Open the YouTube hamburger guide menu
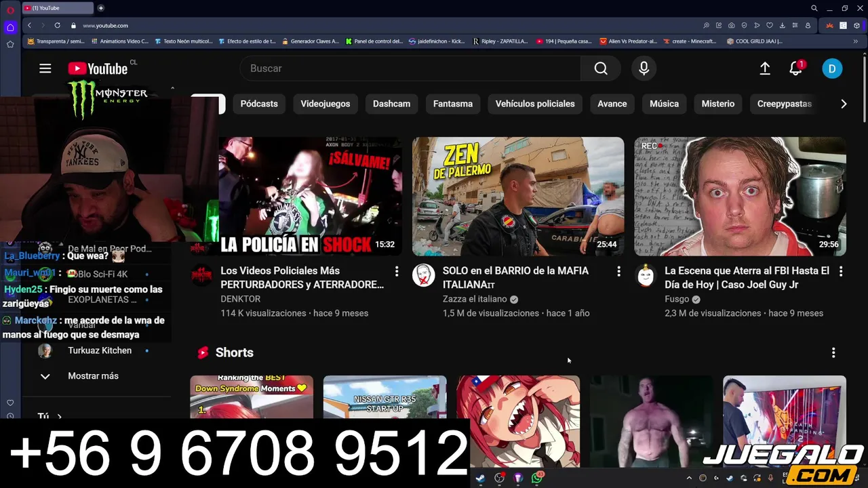This screenshot has height=488, width=868. 45,68
